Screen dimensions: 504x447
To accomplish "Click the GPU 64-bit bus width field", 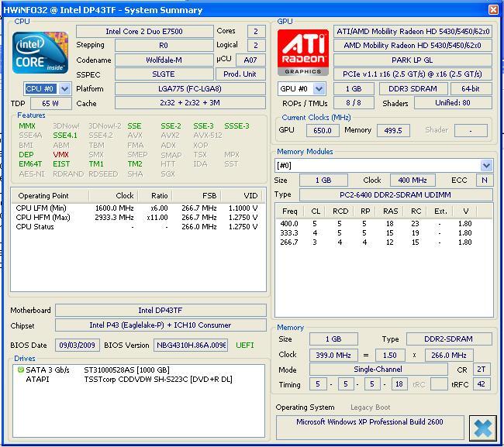I will click(x=471, y=88).
